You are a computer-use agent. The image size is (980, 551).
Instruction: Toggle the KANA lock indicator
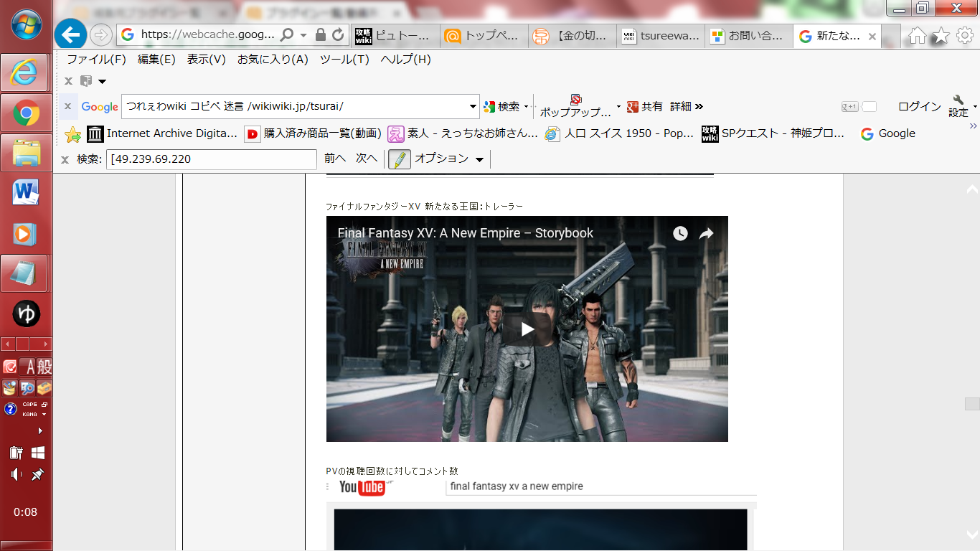[x=30, y=414]
